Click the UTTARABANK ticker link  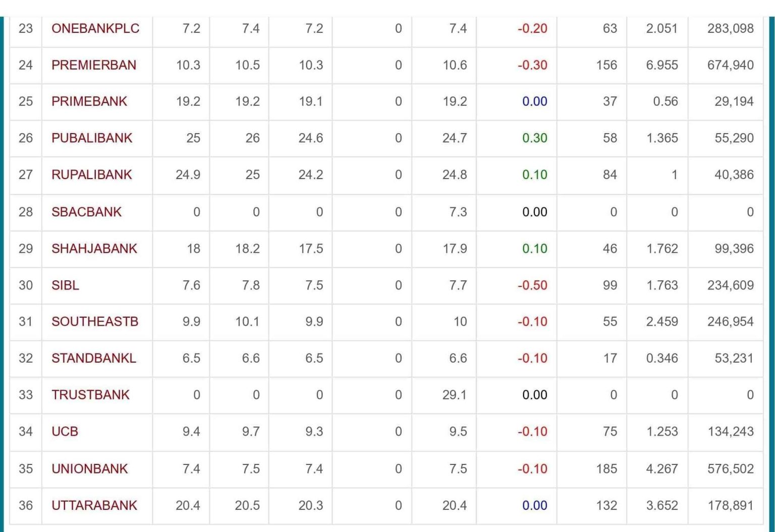click(94, 505)
